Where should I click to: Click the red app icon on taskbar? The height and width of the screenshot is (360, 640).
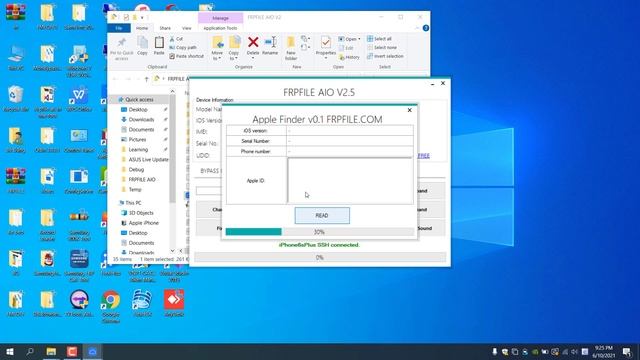point(72,351)
